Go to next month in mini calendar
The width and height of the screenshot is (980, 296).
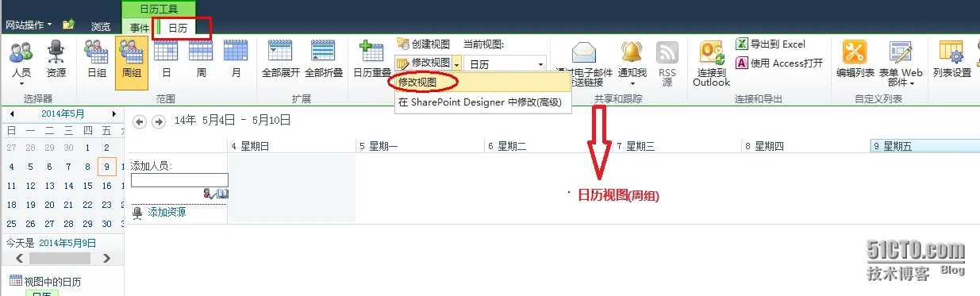(x=114, y=113)
